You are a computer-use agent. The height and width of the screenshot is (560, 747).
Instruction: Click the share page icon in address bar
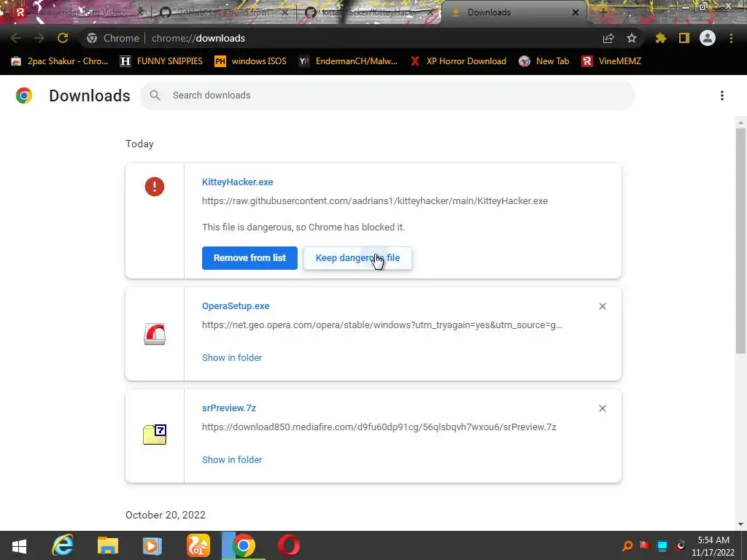click(608, 38)
